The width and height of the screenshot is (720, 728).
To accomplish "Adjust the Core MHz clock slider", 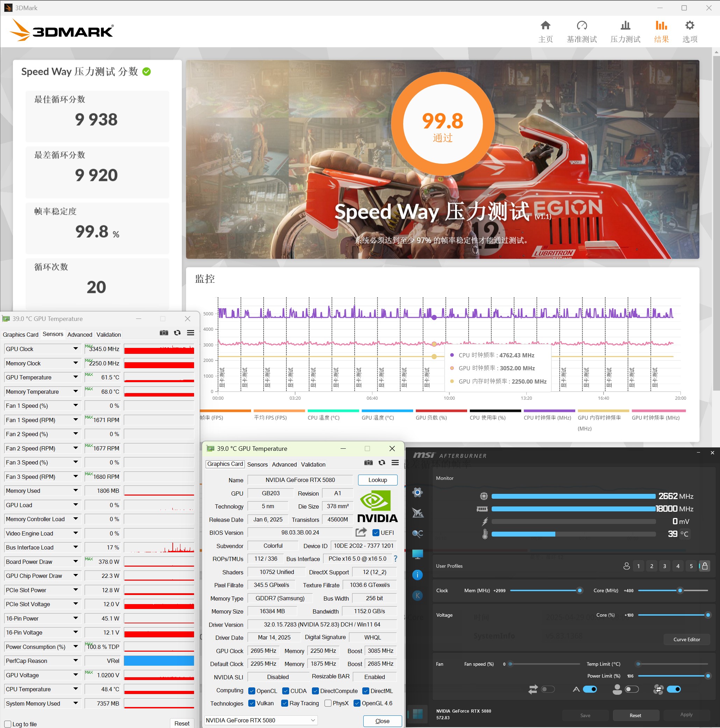I will pyautogui.click(x=680, y=590).
